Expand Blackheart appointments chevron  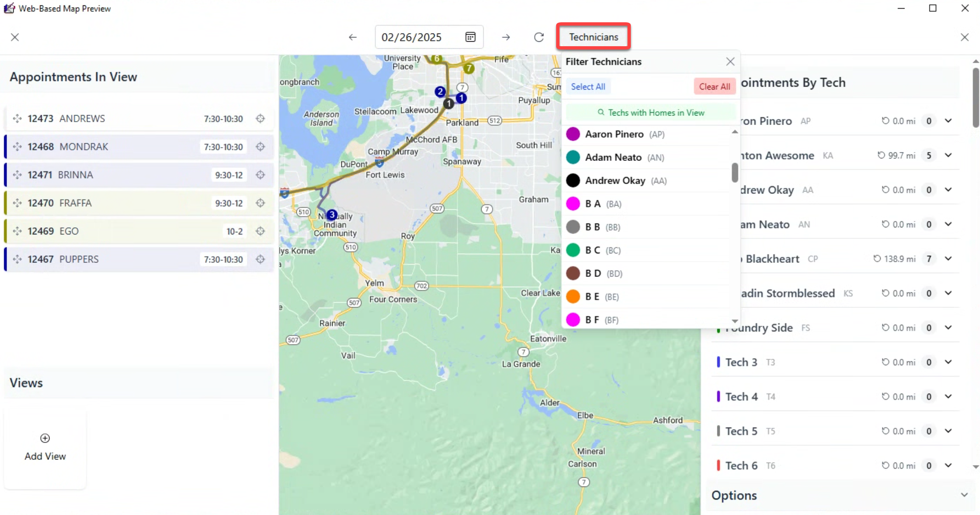pos(948,259)
